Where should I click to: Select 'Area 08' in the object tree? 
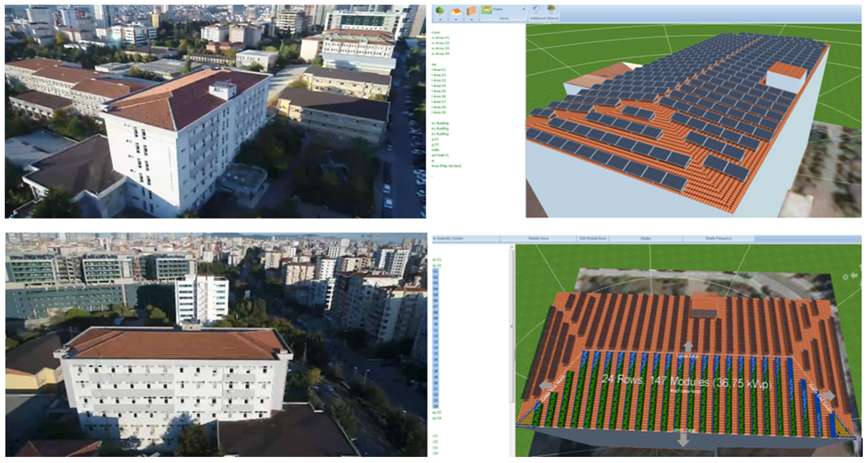439,107
